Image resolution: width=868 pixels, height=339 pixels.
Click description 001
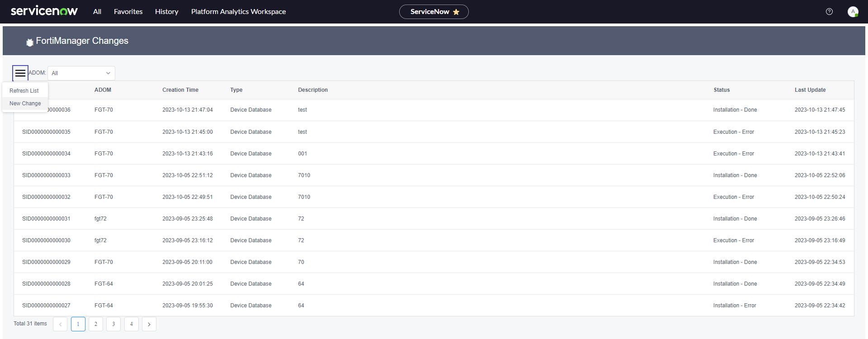pos(302,154)
